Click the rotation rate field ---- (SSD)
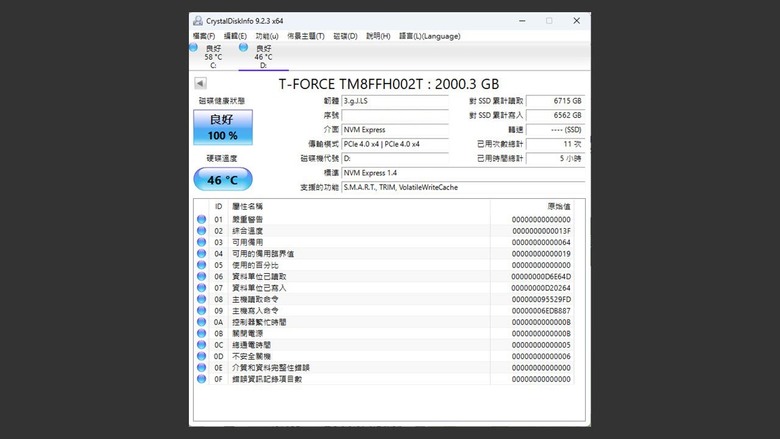 click(x=555, y=130)
